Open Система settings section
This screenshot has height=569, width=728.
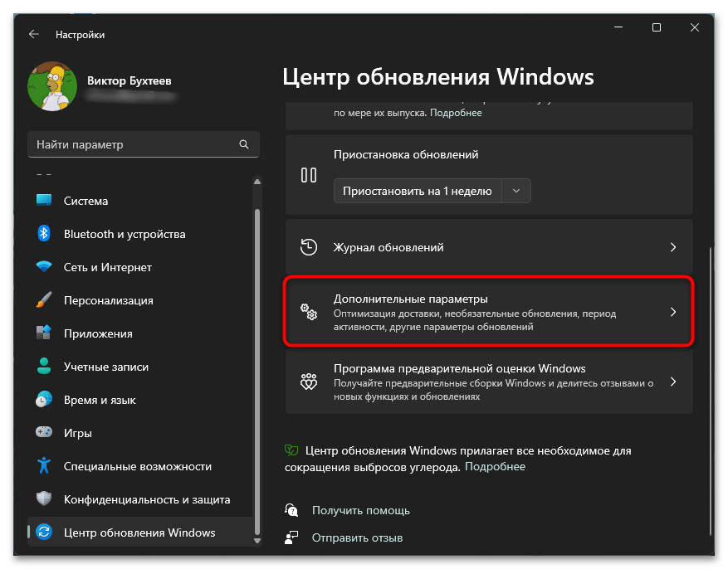pyautogui.click(x=140, y=201)
